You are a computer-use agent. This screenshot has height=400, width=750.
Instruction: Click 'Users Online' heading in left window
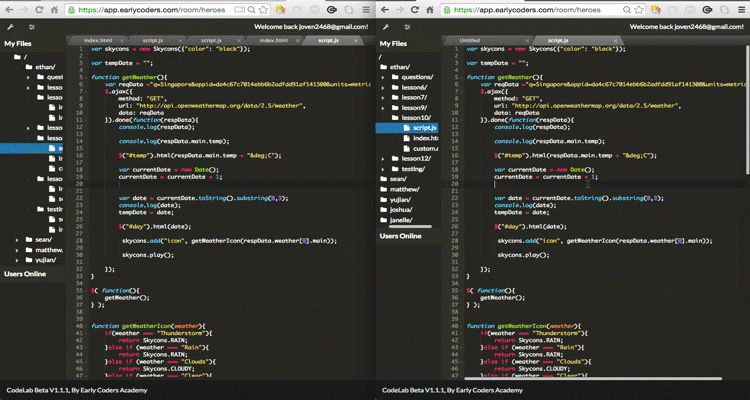tap(25, 274)
